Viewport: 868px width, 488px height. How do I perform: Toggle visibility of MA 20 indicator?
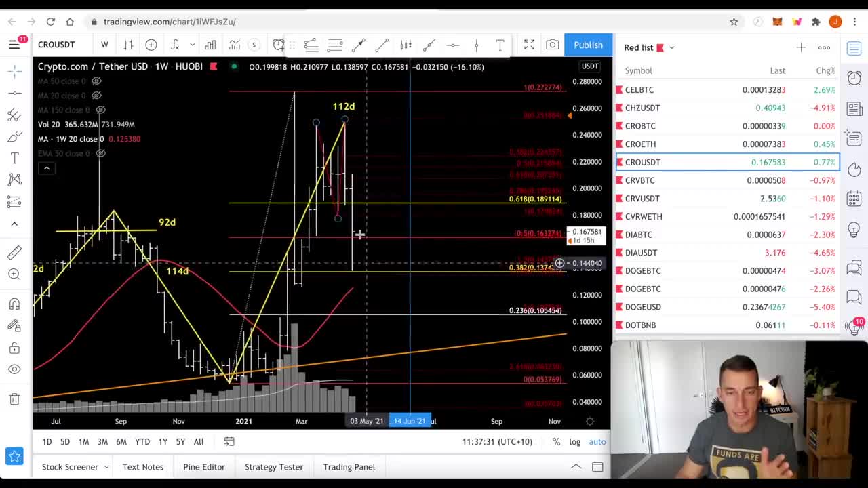pyautogui.click(x=96, y=96)
